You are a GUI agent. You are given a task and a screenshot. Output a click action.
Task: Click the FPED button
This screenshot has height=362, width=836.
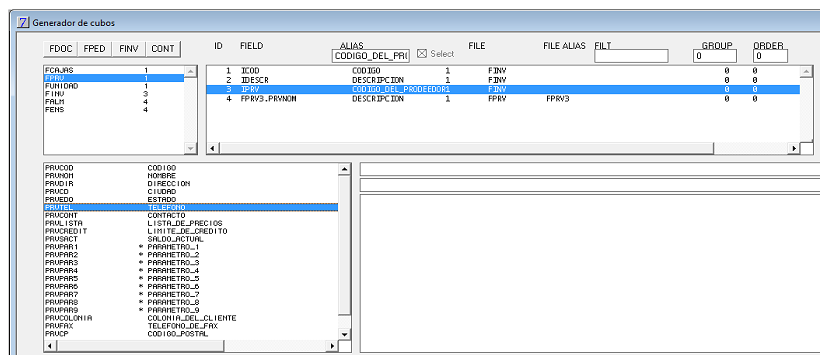click(x=95, y=49)
